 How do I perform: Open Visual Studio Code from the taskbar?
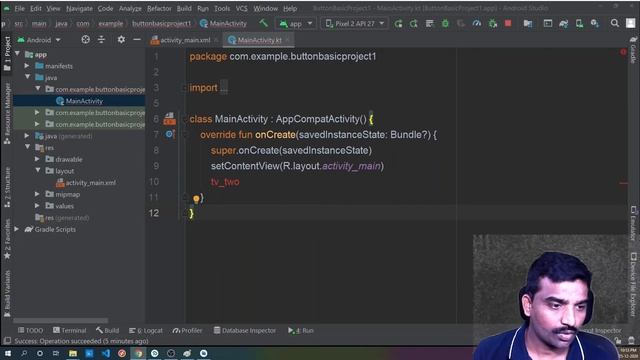click(x=106, y=353)
